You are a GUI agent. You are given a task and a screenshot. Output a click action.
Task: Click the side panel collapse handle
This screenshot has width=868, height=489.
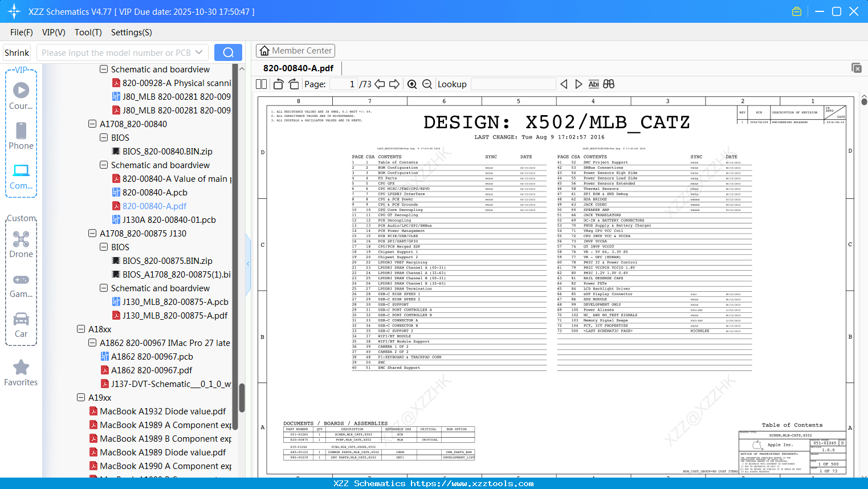[x=248, y=263]
